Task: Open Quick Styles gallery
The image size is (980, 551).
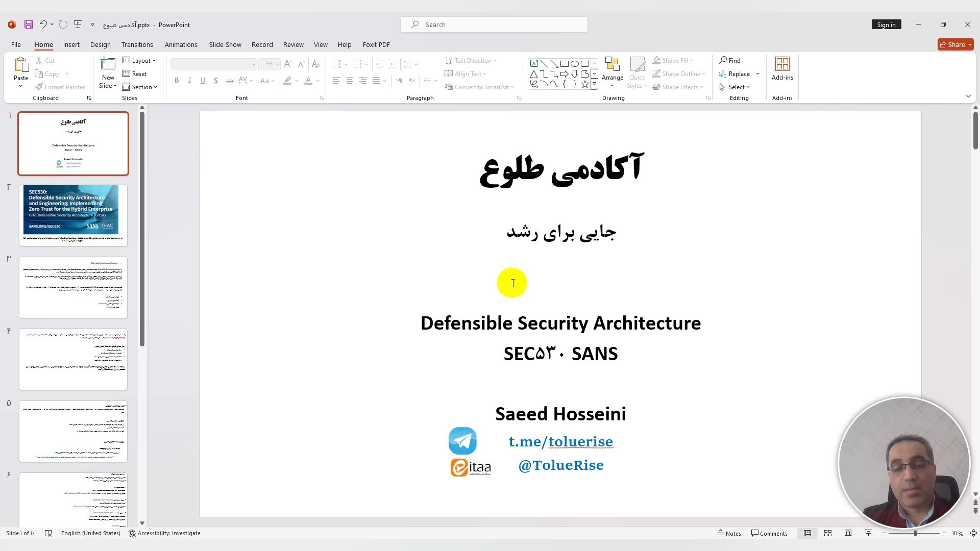Action: (x=637, y=72)
